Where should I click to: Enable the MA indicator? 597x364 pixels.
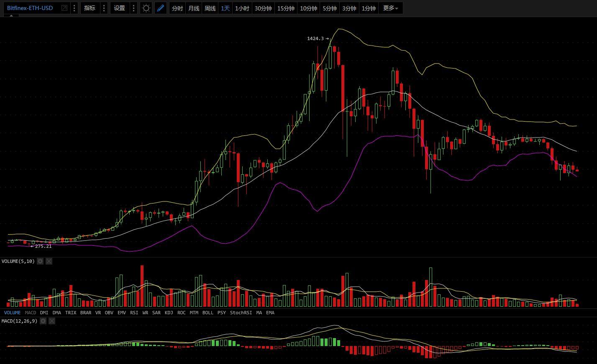(259, 313)
